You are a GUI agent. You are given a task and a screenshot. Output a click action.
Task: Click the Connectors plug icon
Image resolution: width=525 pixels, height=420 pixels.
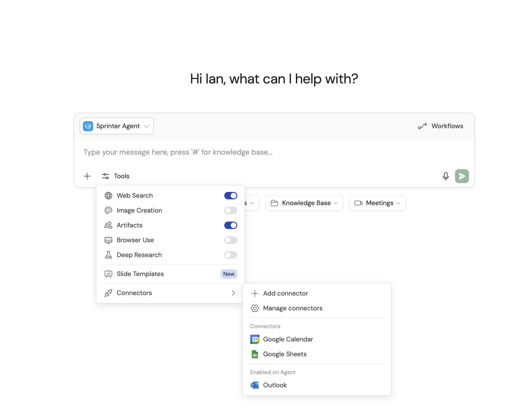click(108, 293)
